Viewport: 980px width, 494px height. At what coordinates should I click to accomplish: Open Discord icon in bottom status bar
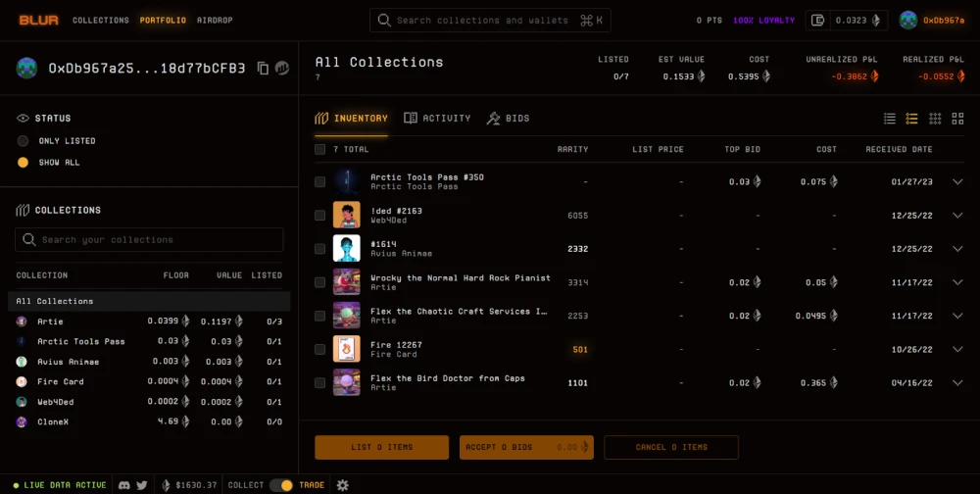(124, 484)
